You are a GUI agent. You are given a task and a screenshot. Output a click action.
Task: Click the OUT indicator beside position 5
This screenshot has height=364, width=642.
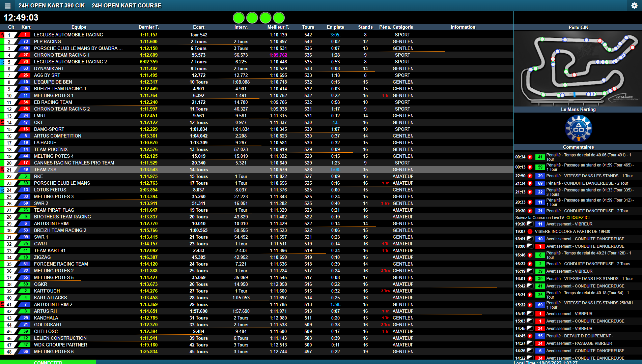coord(2,62)
